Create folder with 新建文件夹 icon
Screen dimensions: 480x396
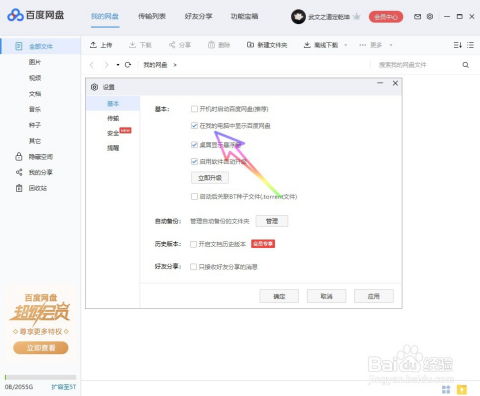(250, 45)
